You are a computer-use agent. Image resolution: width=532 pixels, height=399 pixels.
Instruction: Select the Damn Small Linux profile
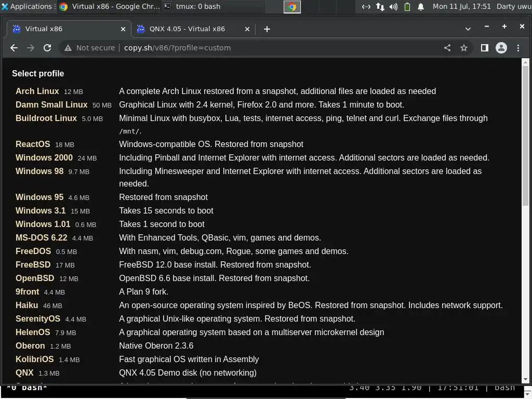(x=51, y=105)
